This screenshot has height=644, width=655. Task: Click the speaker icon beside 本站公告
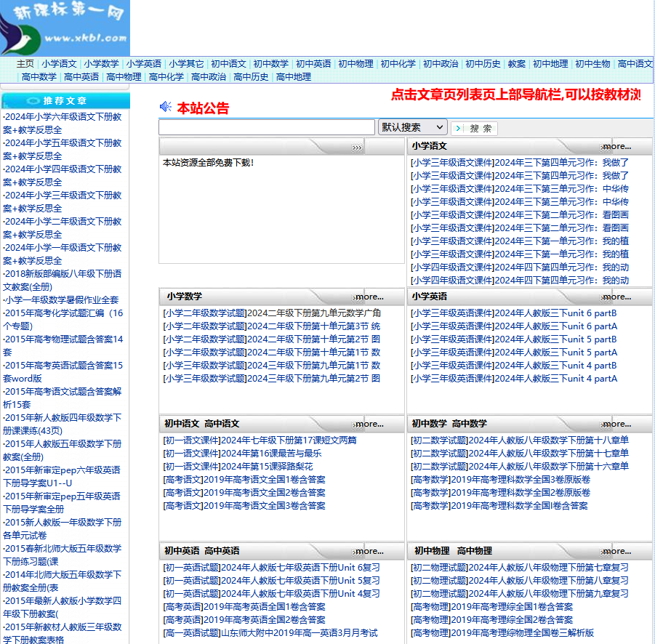point(166,108)
